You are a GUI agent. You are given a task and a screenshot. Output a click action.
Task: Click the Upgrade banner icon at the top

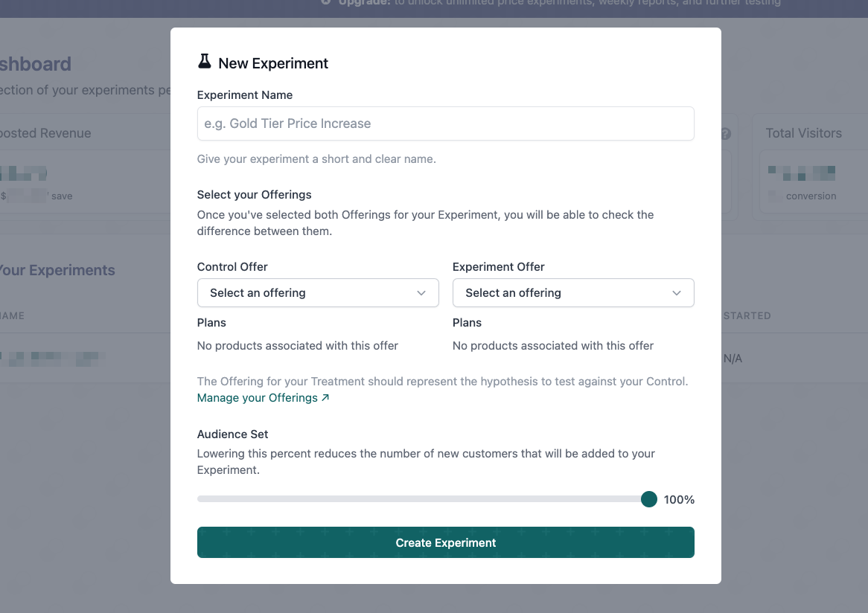[327, 3]
